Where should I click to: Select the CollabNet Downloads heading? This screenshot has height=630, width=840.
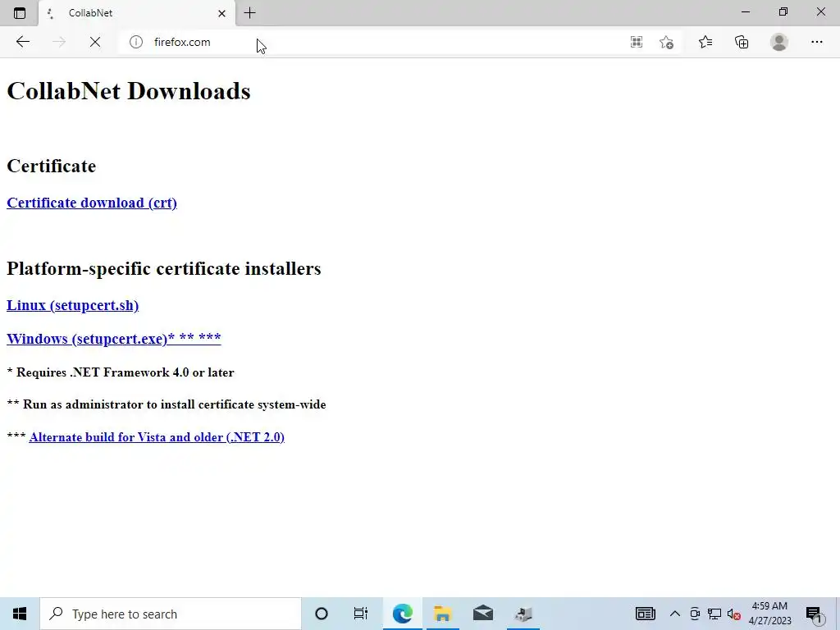pos(129,91)
